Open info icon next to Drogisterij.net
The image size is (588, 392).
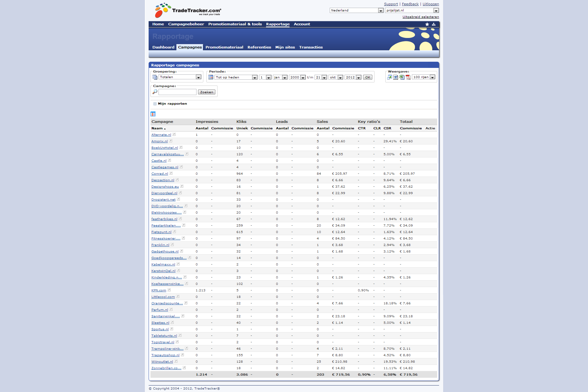click(x=178, y=199)
